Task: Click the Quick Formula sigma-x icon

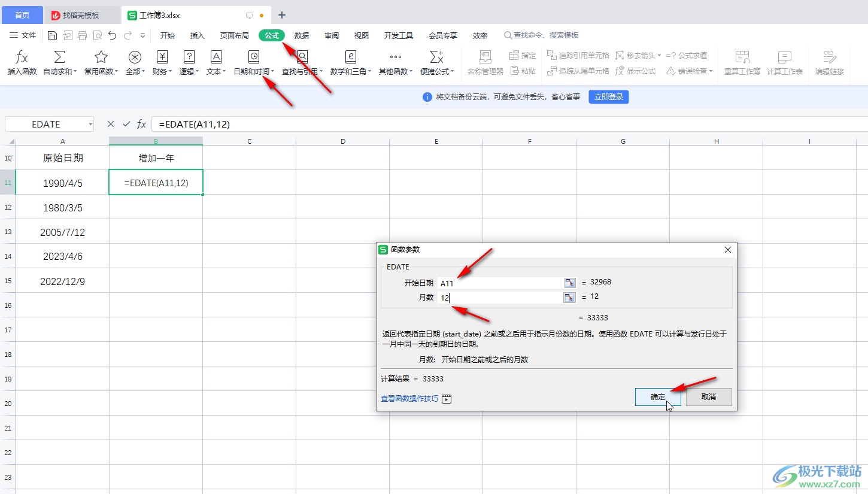Action: (x=437, y=57)
